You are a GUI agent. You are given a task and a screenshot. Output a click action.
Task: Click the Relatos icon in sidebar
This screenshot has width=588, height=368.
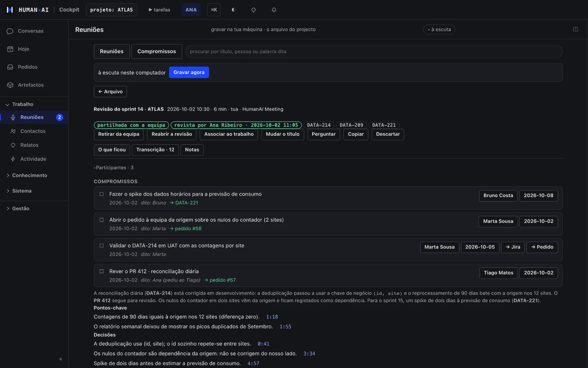click(x=13, y=145)
